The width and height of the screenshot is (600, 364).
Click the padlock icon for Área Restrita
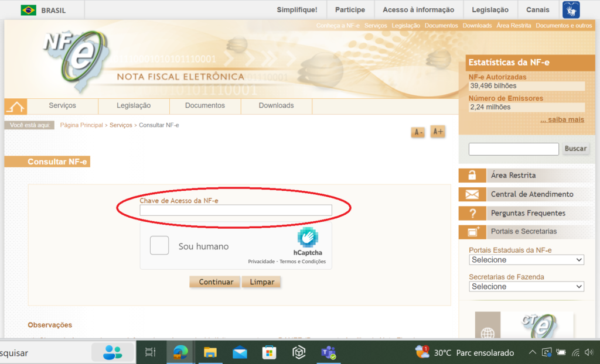click(x=472, y=176)
